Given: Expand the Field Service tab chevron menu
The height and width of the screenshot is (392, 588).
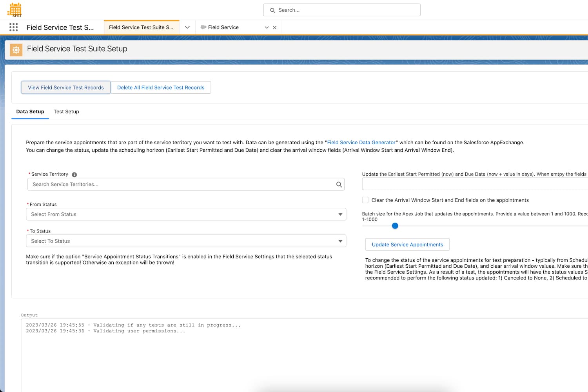Looking at the screenshot, I should (x=267, y=27).
